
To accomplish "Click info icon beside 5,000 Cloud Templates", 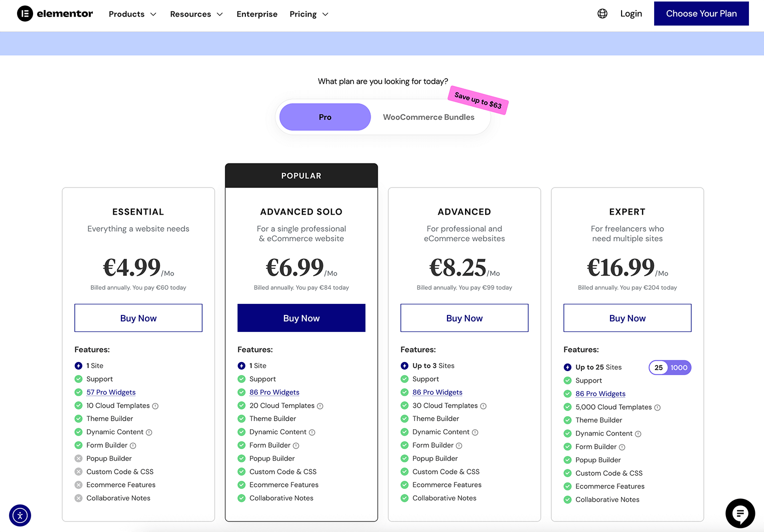I will coord(657,408).
